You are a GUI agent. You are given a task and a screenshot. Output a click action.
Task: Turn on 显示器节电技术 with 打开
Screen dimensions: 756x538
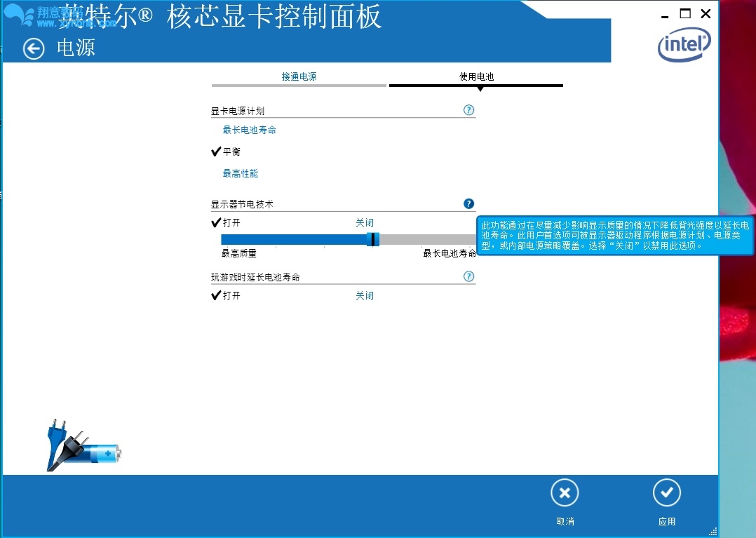tap(231, 222)
